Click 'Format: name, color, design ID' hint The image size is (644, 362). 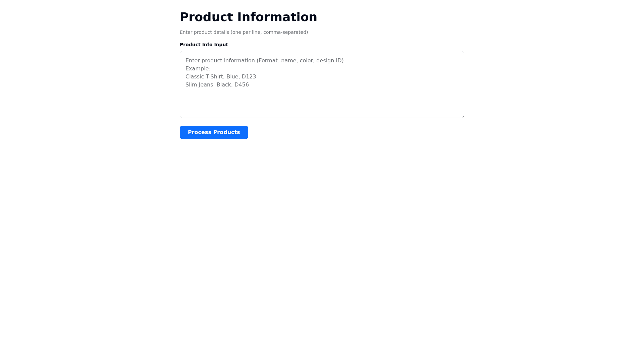pos(300,61)
